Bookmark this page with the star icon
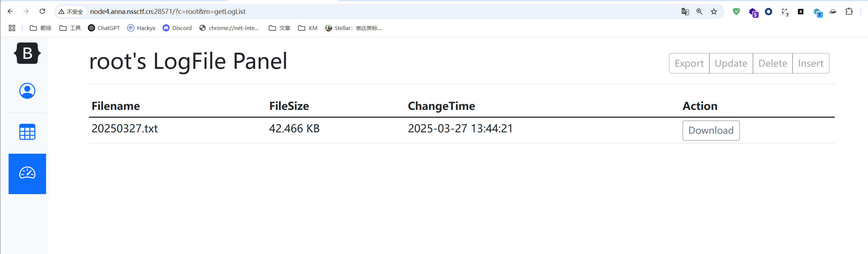This screenshot has height=254, width=868. click(x=714, y=12)
